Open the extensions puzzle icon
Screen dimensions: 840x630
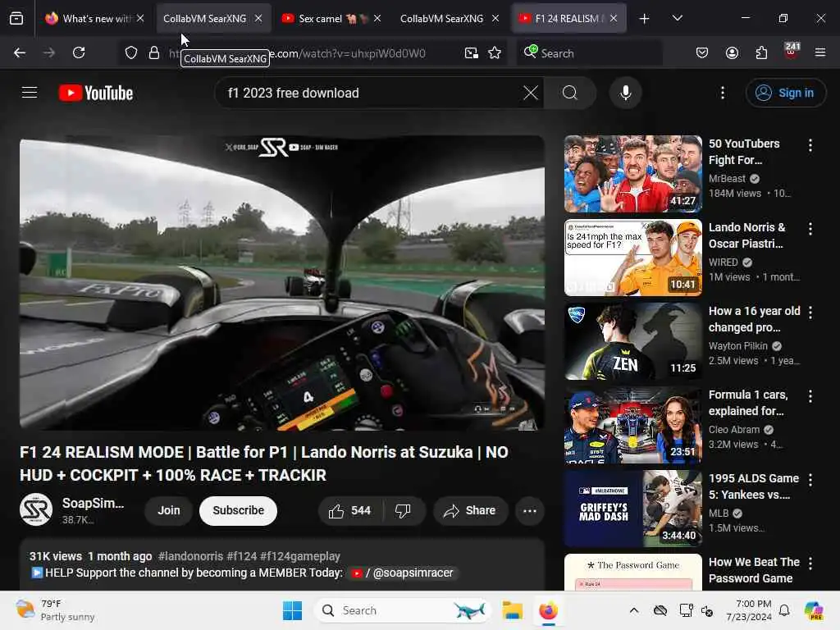(761, 52)
